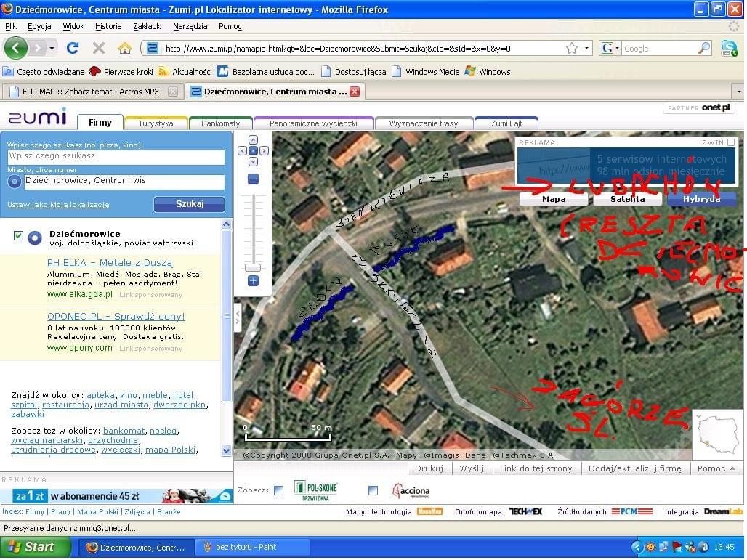Enable the acciona layer checkbox

coord(373,490)
